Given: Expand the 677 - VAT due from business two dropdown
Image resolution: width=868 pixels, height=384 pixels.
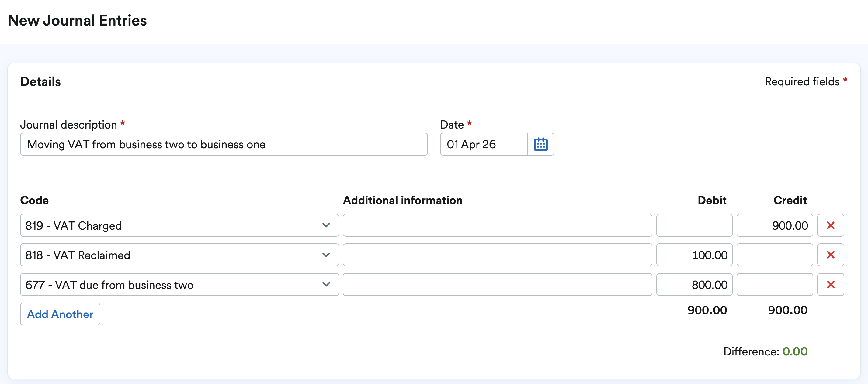Looking at the screenshot, I should pos(179,285).
